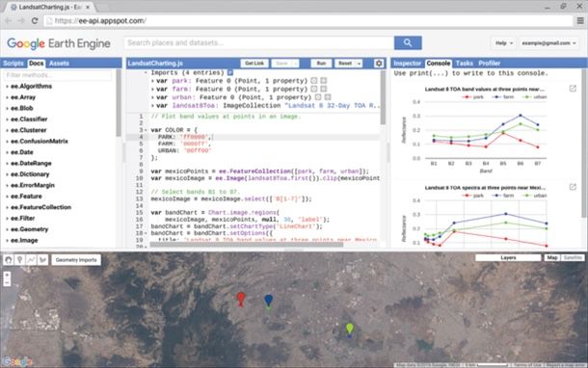This screenshot has height=368, width=588.
Task: Open the Reset button dropdown arrow
Action: [359, 64]
